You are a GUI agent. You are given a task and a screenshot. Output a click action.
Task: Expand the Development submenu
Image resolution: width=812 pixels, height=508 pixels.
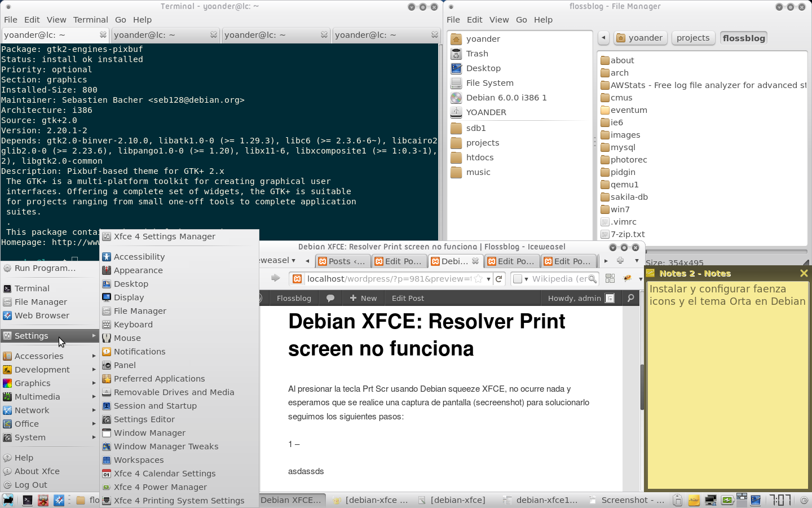pyautogui.click(x=50, y=370)
